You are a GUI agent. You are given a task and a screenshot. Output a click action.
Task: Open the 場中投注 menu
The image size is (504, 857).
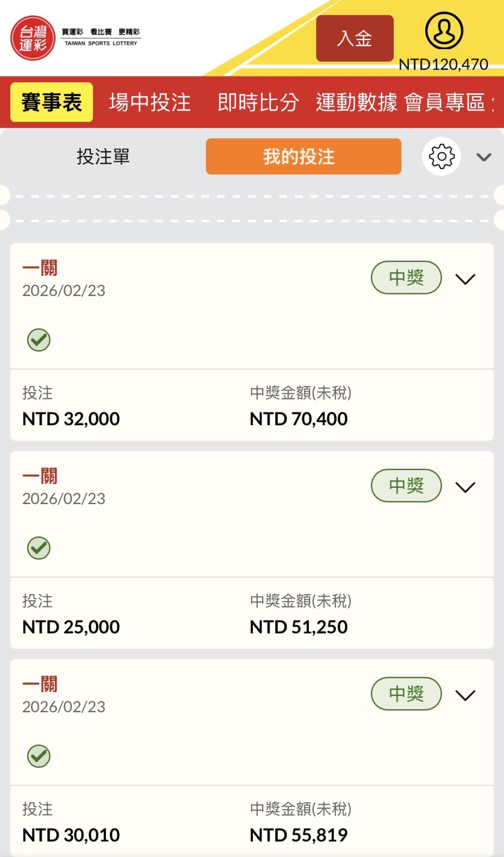tap(150, 103)
